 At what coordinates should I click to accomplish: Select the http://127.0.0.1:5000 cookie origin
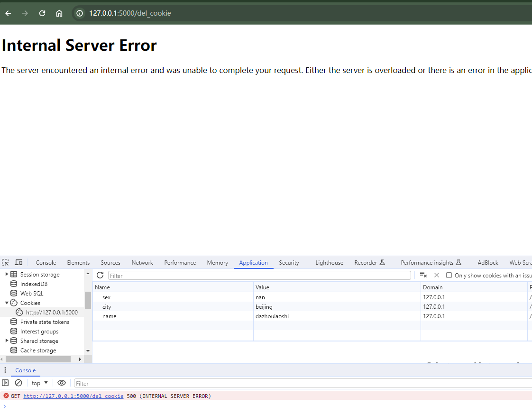click(52, 312)
